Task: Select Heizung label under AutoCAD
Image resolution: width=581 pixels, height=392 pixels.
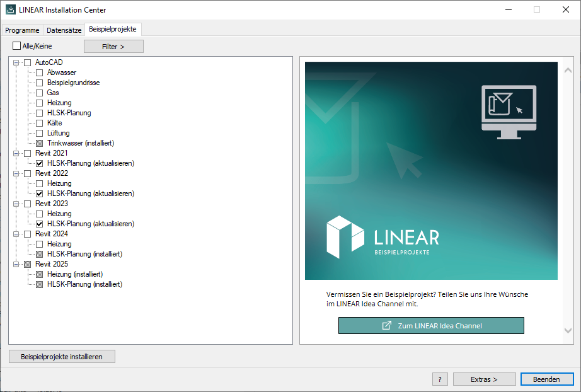Action: 59,103
